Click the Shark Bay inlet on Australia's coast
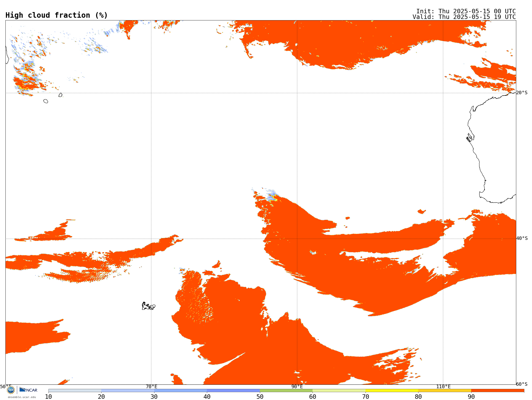 pyautogui.click(x=470, y=137)
